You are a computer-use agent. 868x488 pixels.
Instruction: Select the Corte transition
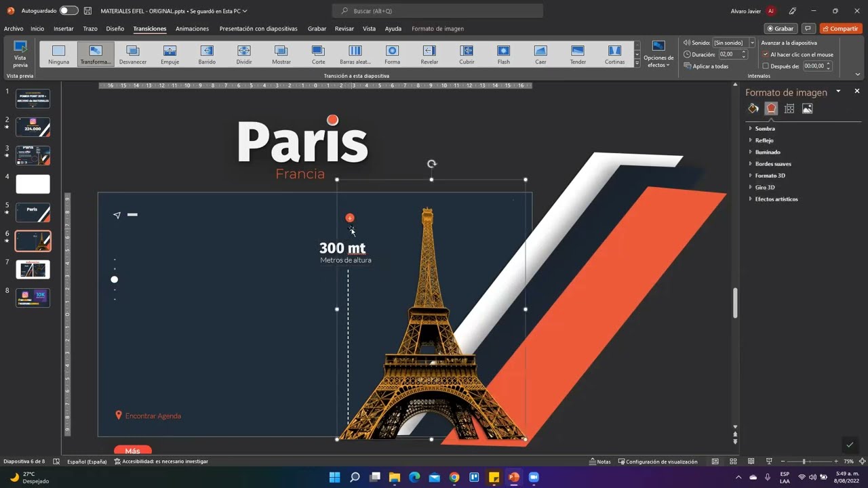[x=318, y=54]
